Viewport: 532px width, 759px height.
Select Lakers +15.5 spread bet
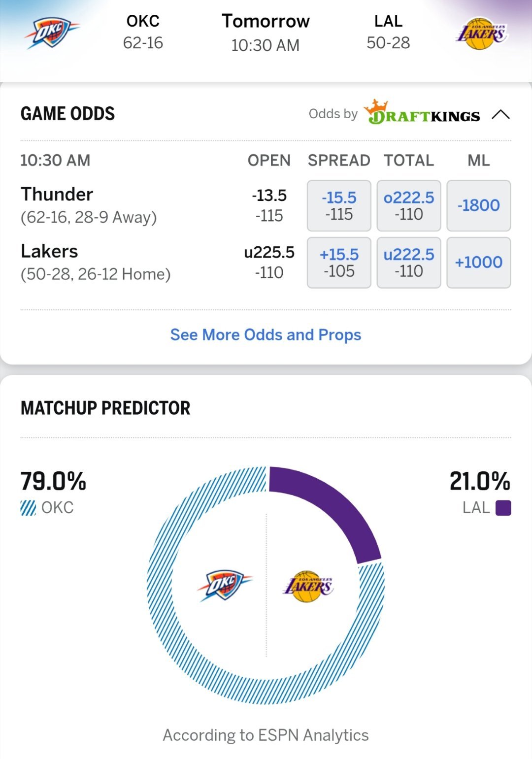[x=339, y=263]
